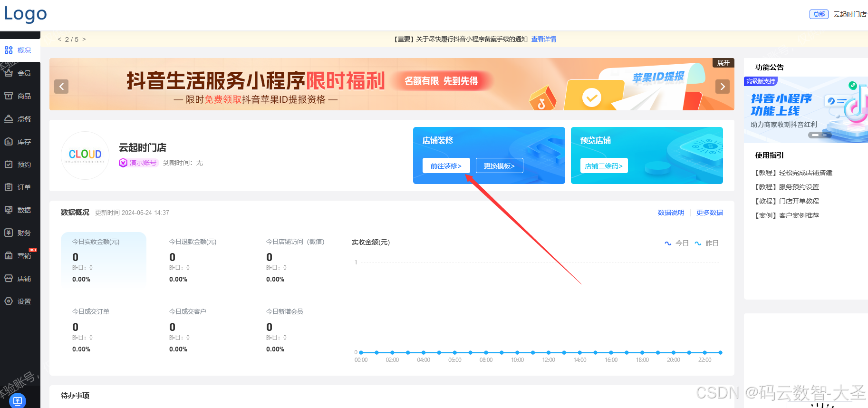Viewport: 868px width, 408px height.
Task: Click the 订单 clipboard icon in sidebar
Action: (9, 187)
